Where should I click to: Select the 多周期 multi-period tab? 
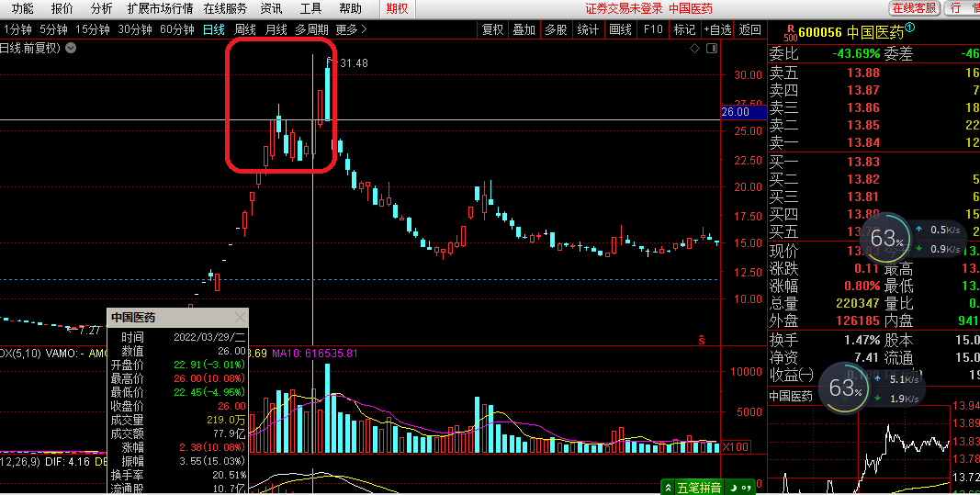[x=312, y=29]
